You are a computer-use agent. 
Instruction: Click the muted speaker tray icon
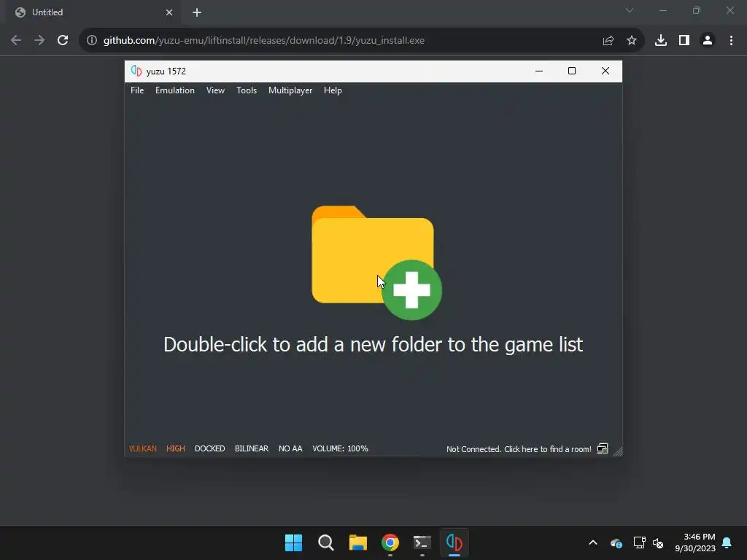coord(658,542)
